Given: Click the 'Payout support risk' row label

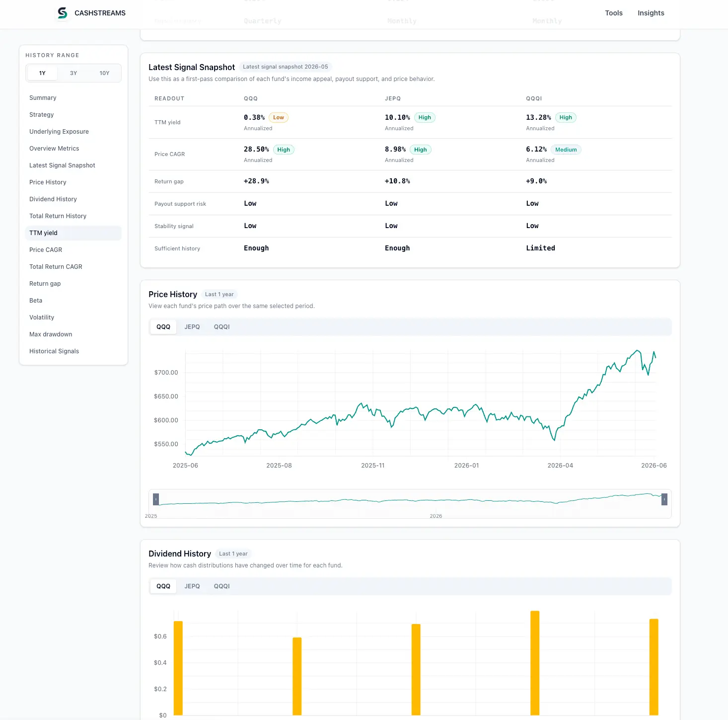Looking at the screenshot, I should (x=180, y=204).
